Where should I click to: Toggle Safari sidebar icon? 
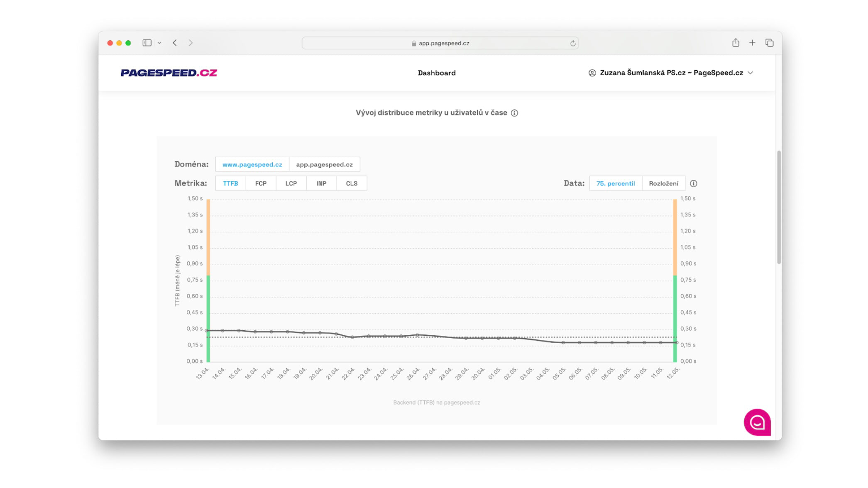click(147, 43)
